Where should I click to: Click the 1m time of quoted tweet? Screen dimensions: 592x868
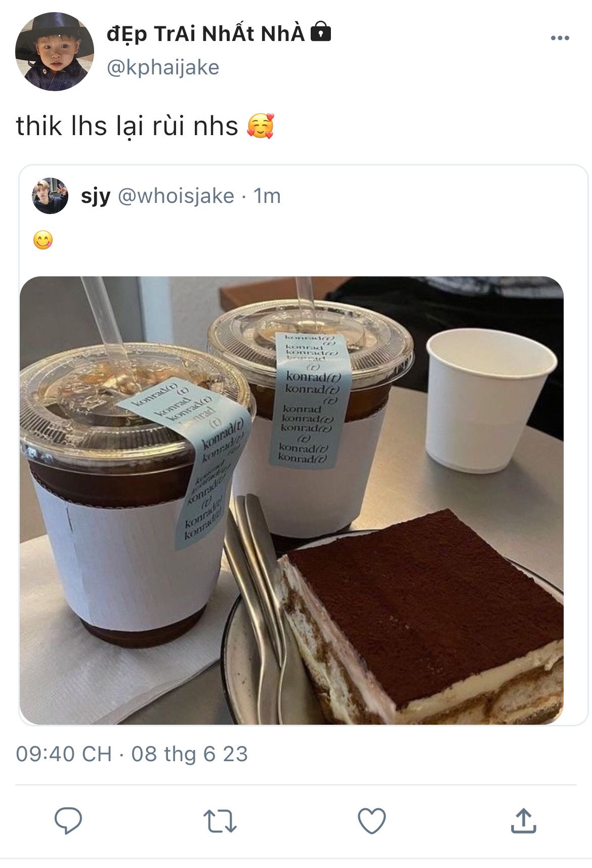(x=267, y=196)
